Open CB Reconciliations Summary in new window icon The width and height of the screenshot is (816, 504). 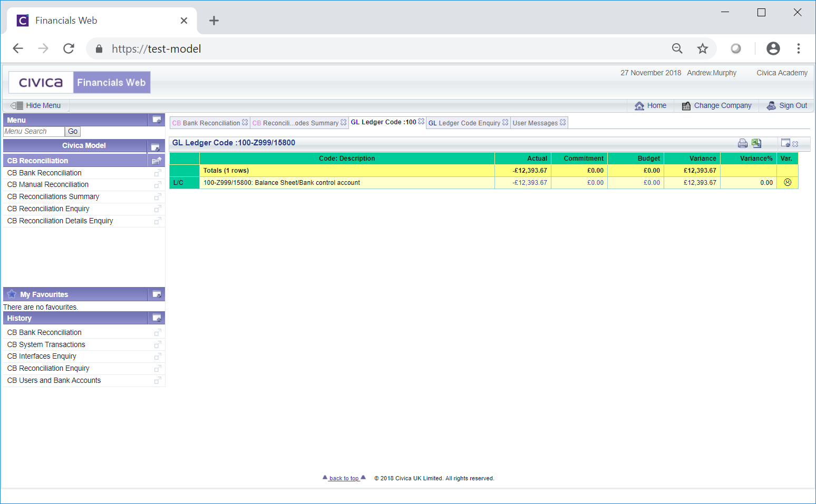(x=158, y=196)
